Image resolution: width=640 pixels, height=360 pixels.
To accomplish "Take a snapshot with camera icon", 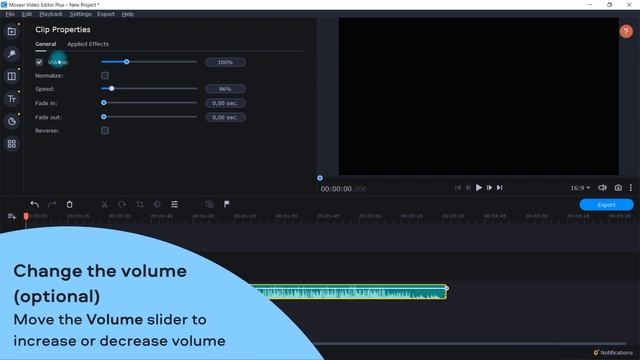I will pyautogui.click(x=618, y=188).
